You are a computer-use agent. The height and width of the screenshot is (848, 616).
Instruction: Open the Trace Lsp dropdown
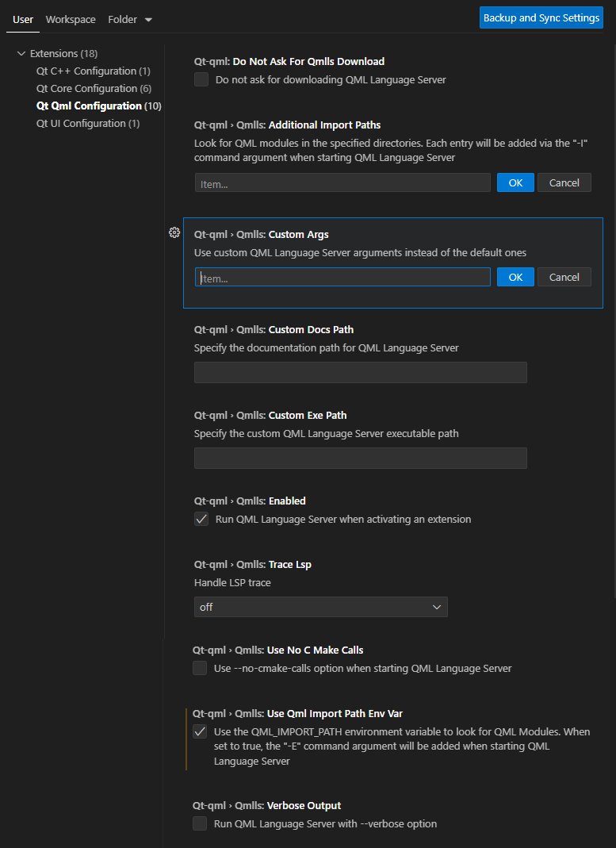(320, 606)
